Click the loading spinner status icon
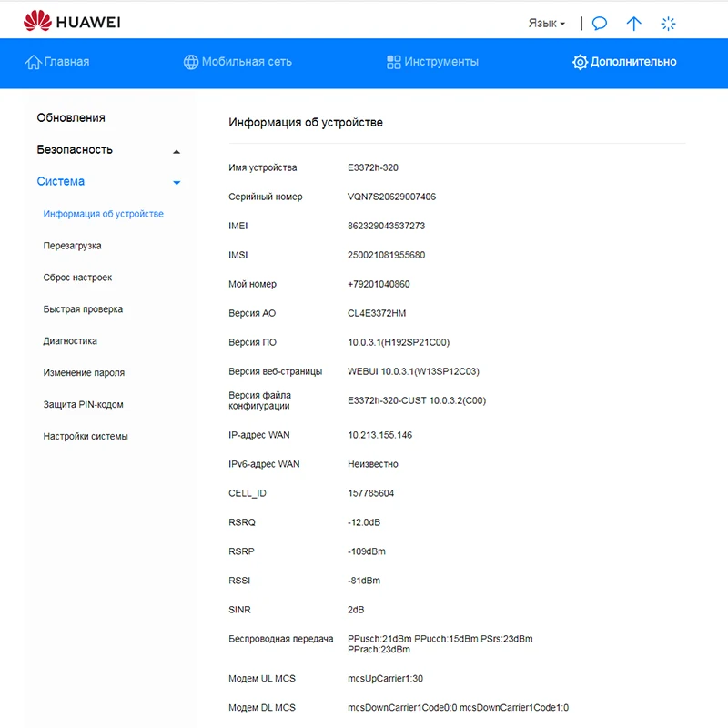The image size is (728, 728). click(x=669, y=24)
